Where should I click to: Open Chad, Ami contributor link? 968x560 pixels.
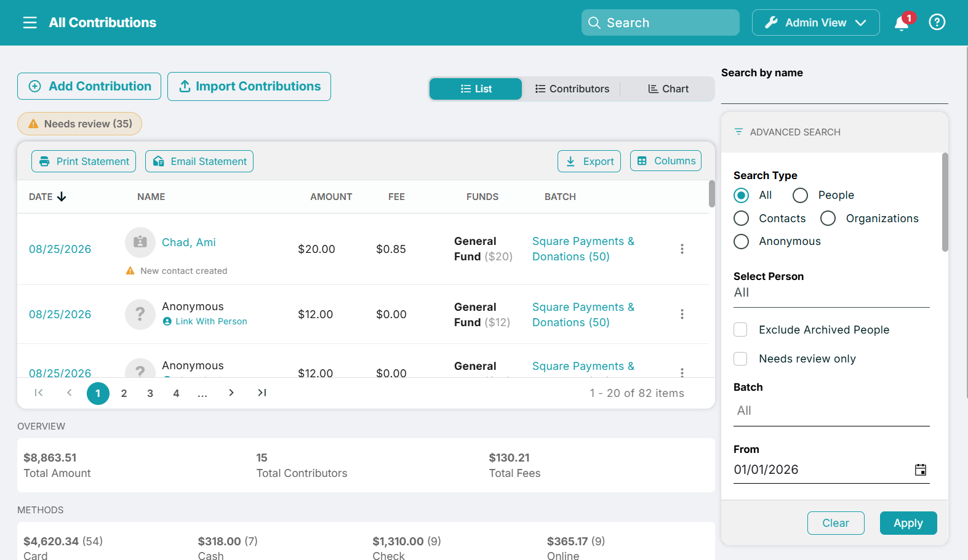(189, 242)
